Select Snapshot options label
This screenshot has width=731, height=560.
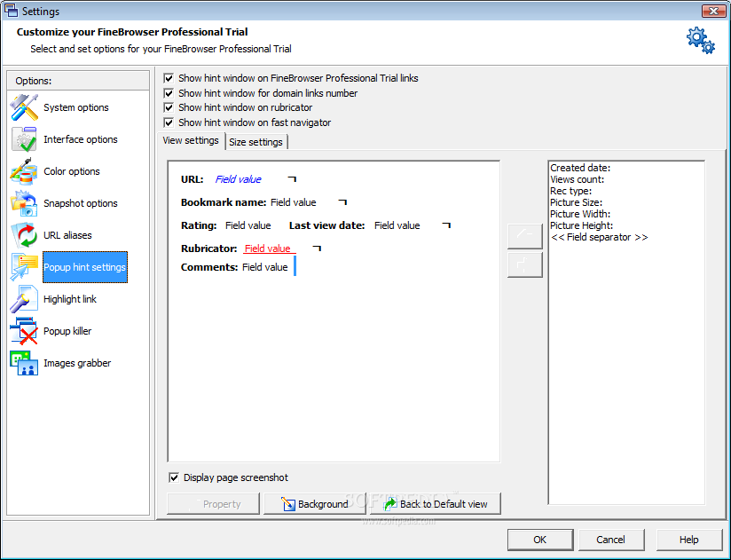[81, 203]
